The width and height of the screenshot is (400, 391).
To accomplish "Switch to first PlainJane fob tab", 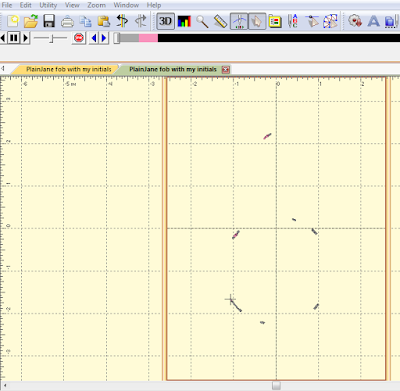I will (x=69, y=69).
